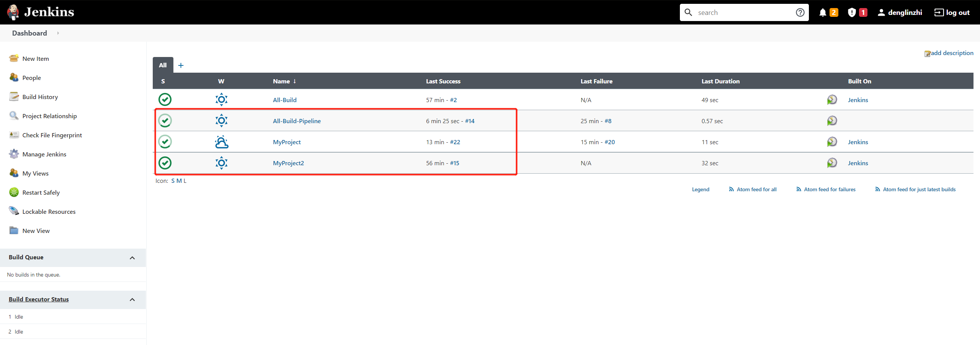Screen dimensions: 980x345
Task: Schedule a build for MyProject
Action: tap(832, 142)
